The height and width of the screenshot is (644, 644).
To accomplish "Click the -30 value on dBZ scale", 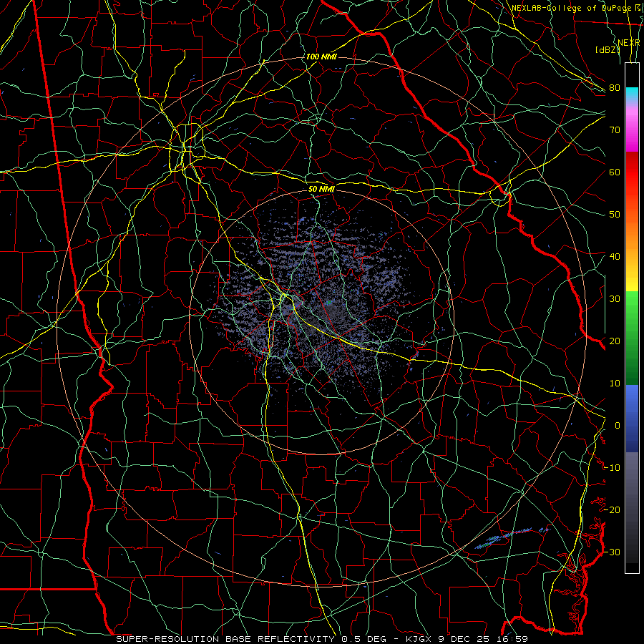I will tap(612, 552).
